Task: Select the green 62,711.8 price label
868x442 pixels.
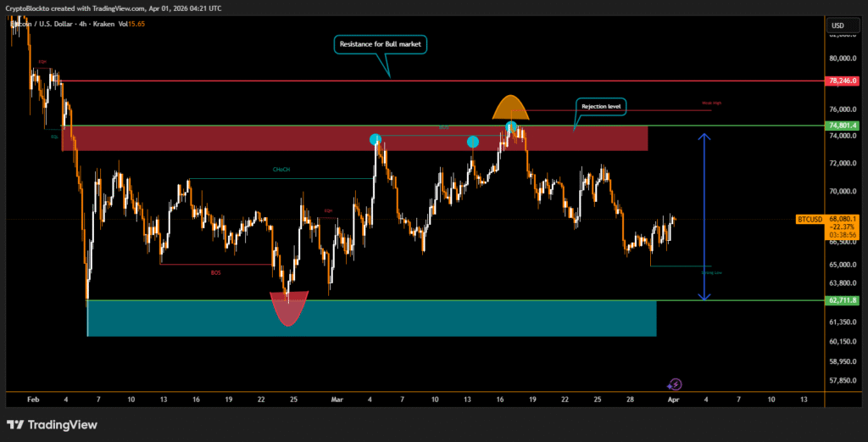Action: coord(843,300)
